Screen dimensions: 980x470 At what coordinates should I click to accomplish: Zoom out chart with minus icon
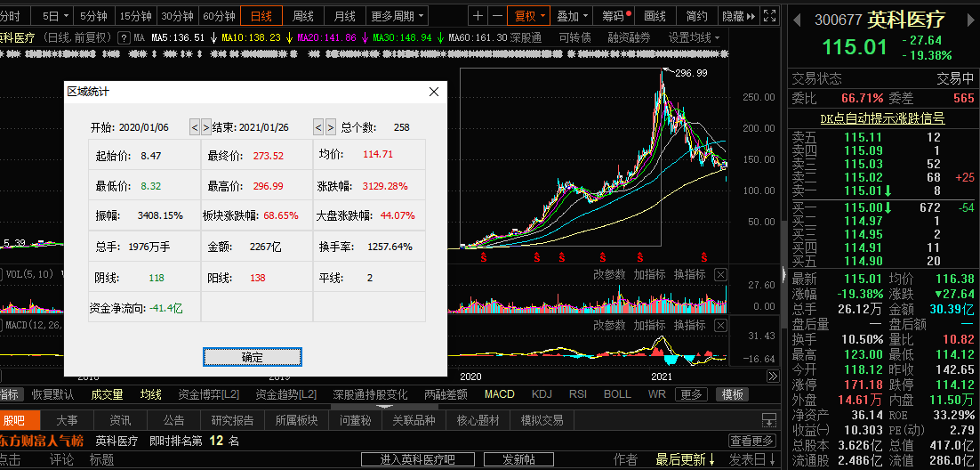pos(497,16)
